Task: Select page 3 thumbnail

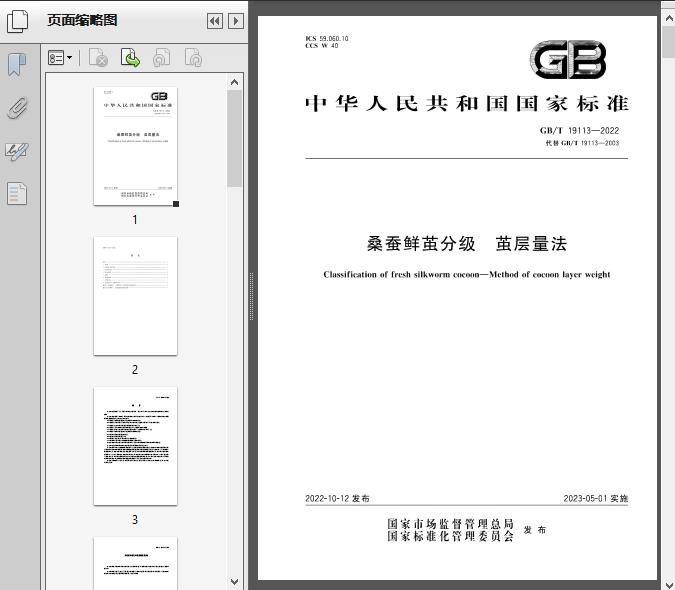Action: tap(135, 446)
